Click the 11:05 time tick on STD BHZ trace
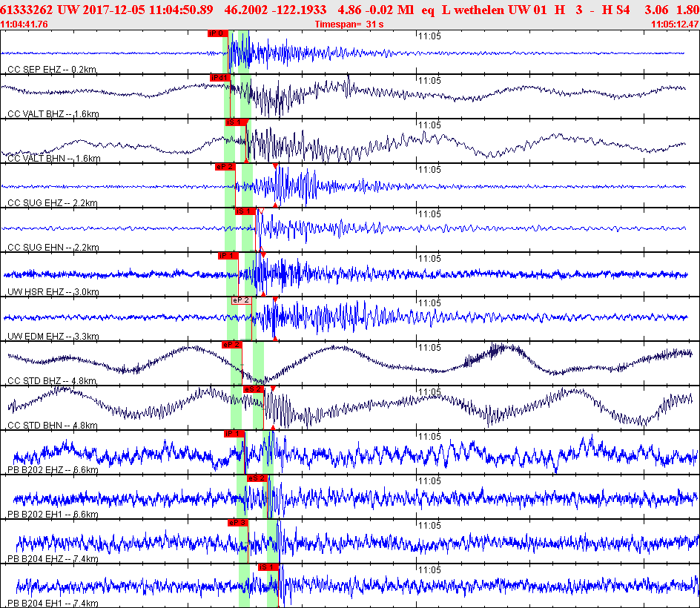The image size is (700, 608). (x=429, y=347)
